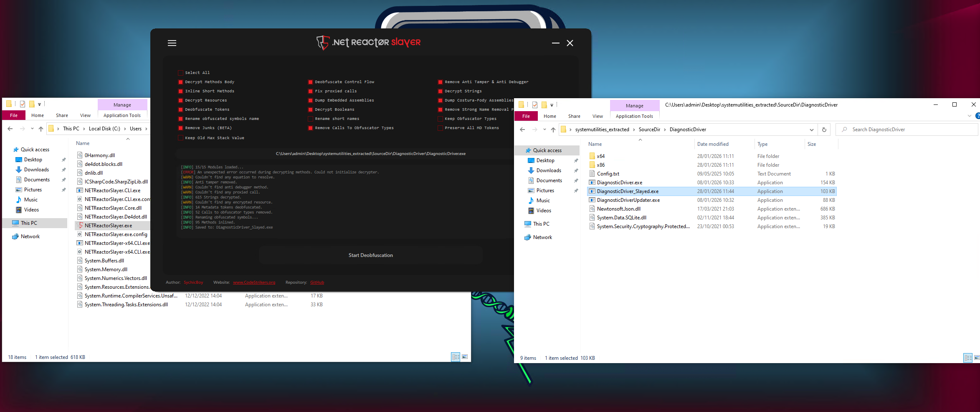Toggle Deobfuscate Control Flow checkbox
Image resolution: width=980 pixels, height=412 pixels.
311,82
